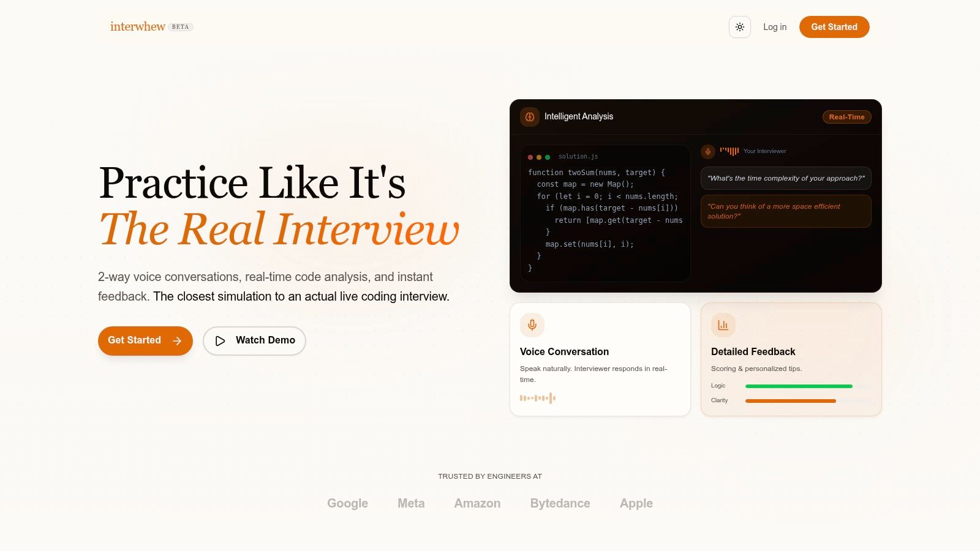This screenshot has width=980, height=551.
Task: Click the Apple company name
Action: [x=636, y=503]
